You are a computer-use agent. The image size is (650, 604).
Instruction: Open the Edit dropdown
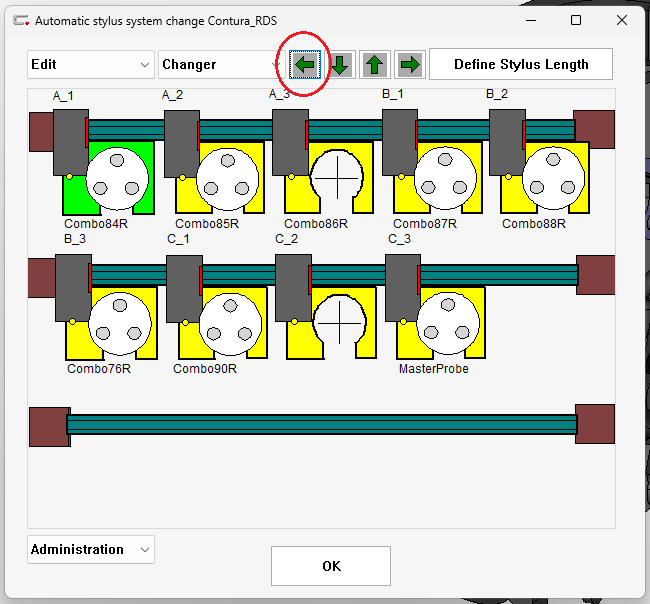[x=91, y=65]
